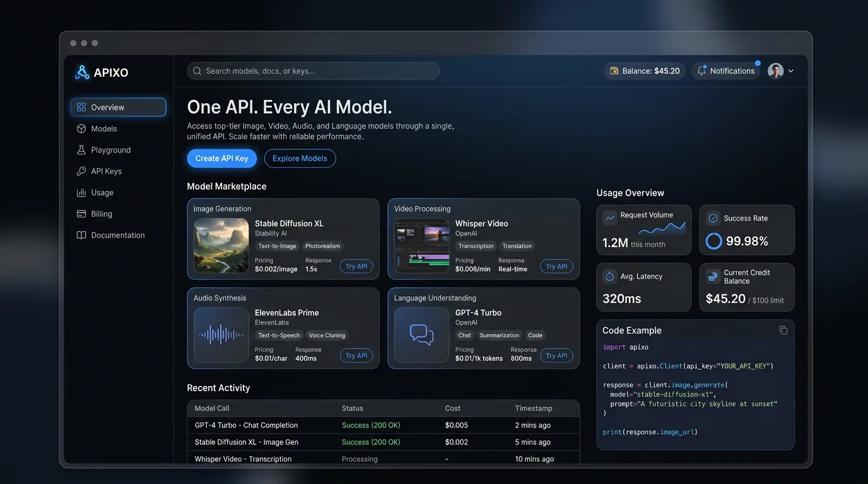
Task: Click the APIXO logo icon
Action: (82, 72)
